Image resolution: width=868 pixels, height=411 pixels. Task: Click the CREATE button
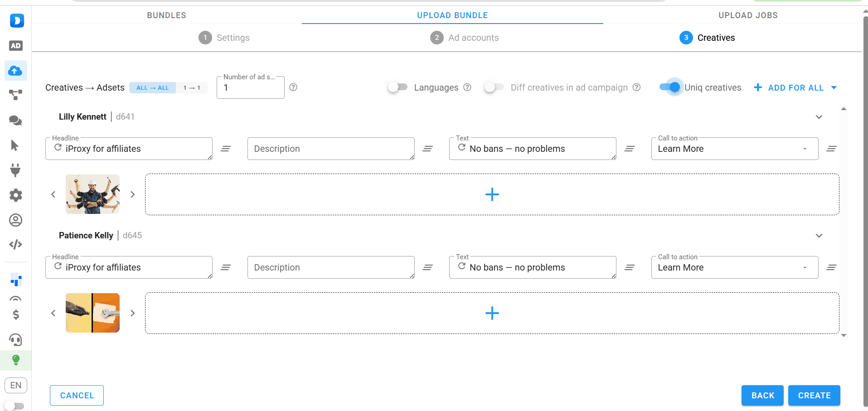814,396
